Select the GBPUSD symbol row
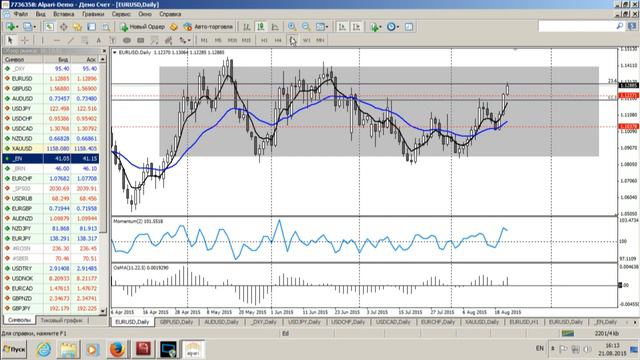Screen dimensions: 640x360 click(x=51, y=89)
